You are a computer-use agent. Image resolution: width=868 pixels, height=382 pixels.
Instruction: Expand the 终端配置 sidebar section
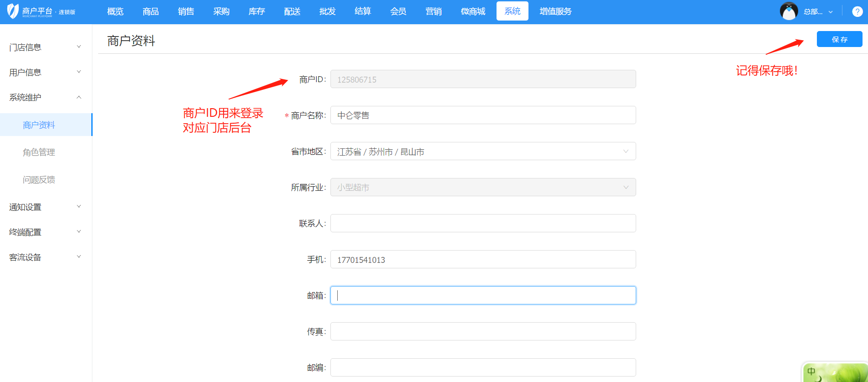46,232
